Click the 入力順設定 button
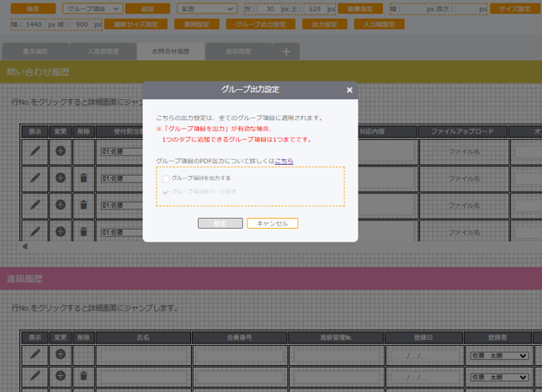Viewport: 542px width, 392px height. pyautogui.click(x=380, y=24)
